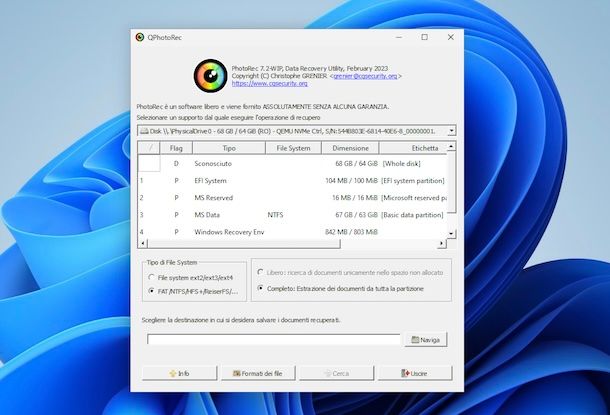610x415 pixels.
Task: Click the Naviga browse button
Action: [426, 340]
